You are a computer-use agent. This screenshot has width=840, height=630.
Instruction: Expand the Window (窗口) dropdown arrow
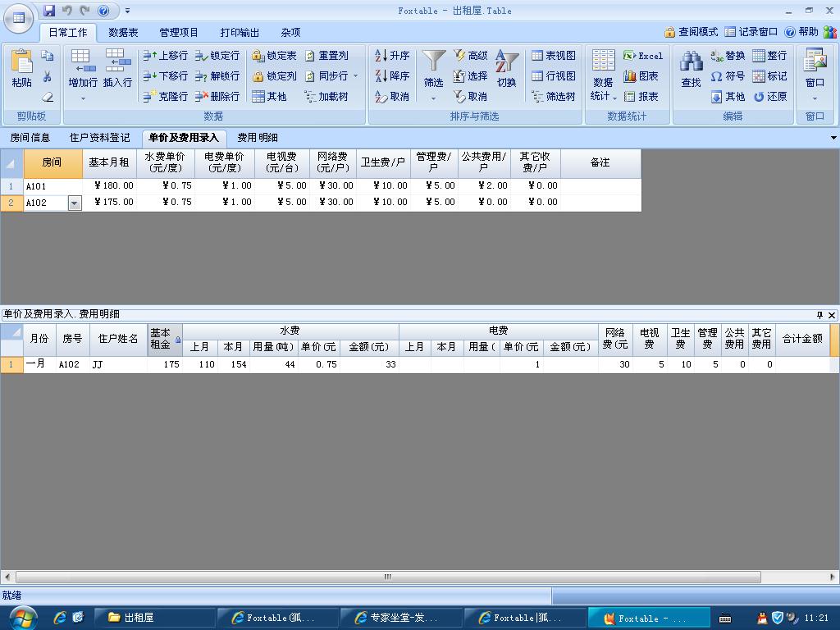(815, 98)
